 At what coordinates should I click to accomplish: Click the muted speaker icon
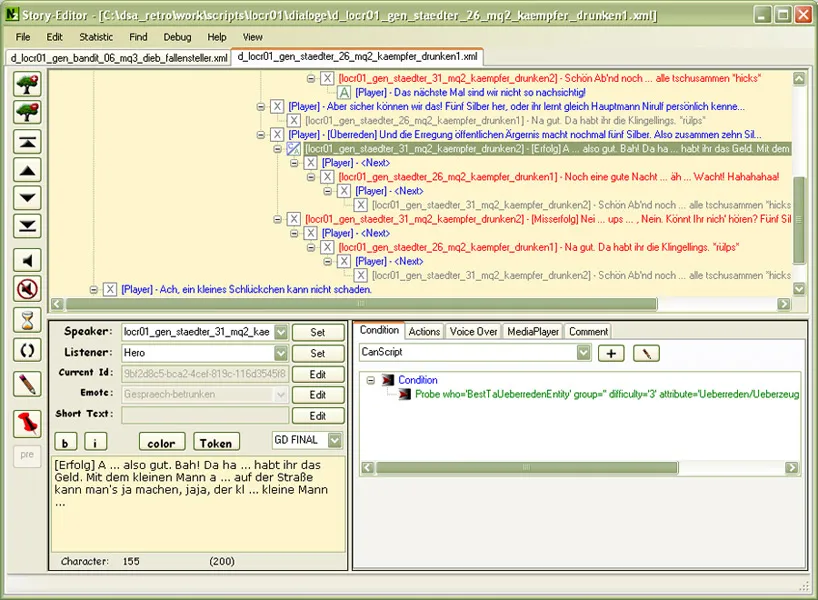tap(26, 290)
